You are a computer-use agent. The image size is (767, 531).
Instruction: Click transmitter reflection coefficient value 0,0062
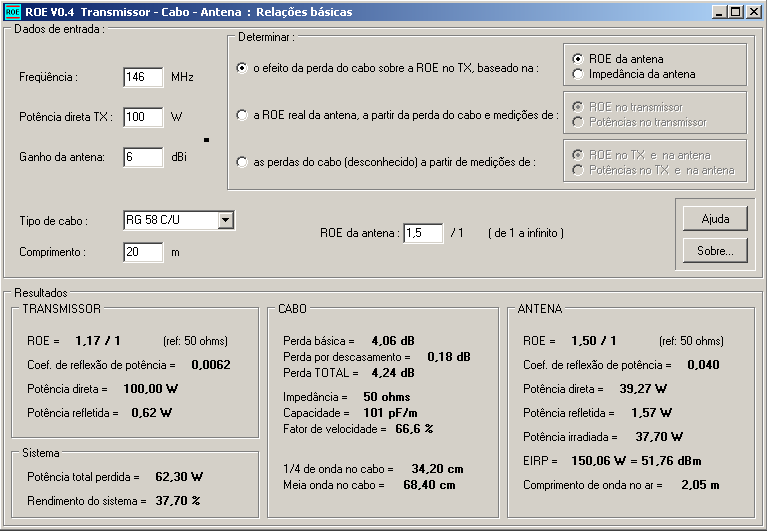(x=211, y=365)
